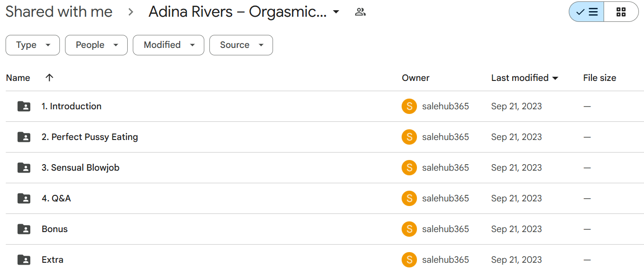Expand the Modified filter dropdown
This screenshot has height=273, width=644.
(x=169, y=45)
